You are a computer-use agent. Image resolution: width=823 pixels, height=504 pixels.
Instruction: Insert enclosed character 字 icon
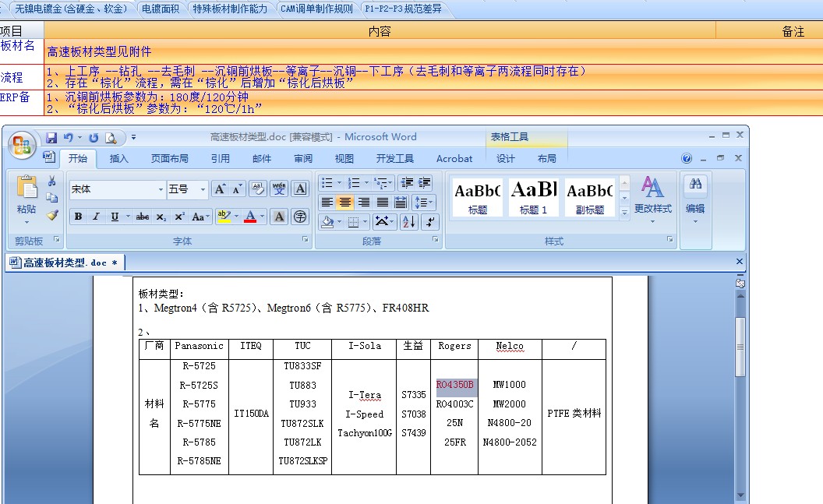[300, 216]
